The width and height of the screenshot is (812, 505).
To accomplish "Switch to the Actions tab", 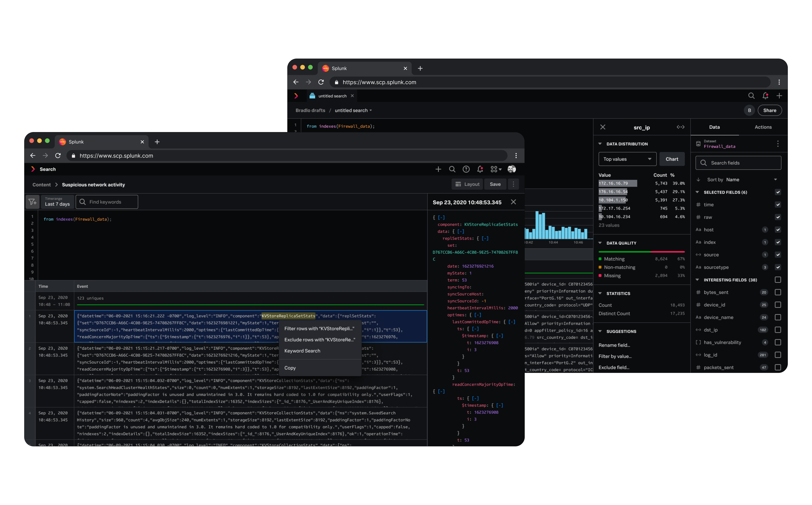I will pos(763,127).
